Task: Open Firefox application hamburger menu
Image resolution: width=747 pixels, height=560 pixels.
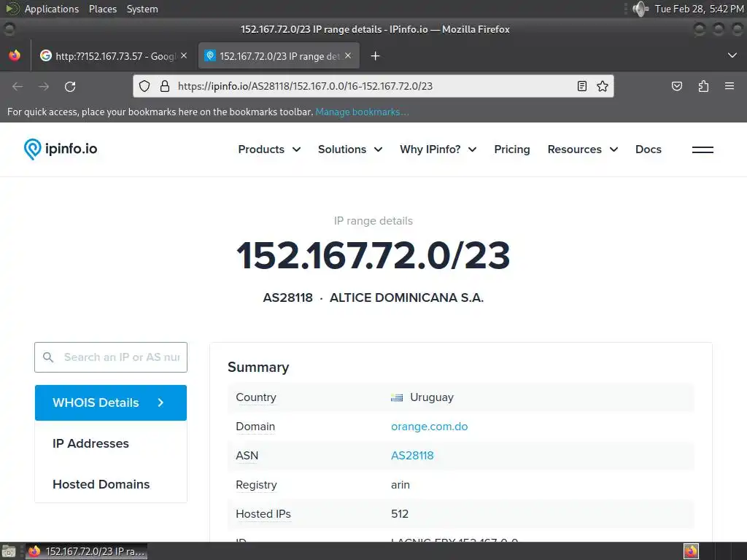Action: pos(729,86)
